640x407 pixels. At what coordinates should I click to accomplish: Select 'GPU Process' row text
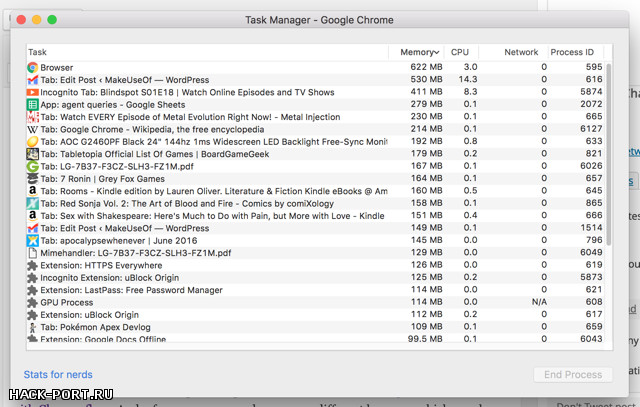pyautogui.click(x=67, y=302)
